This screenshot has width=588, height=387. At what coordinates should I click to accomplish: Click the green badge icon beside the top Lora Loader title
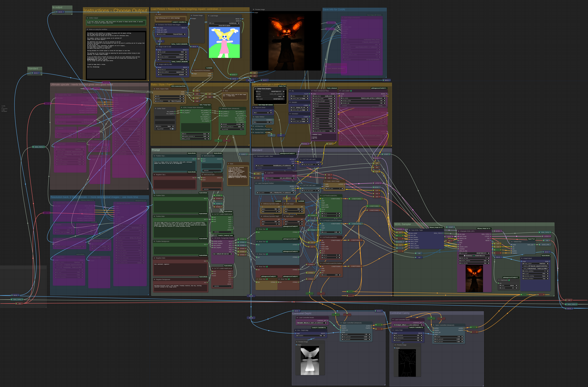coord(351,91)
